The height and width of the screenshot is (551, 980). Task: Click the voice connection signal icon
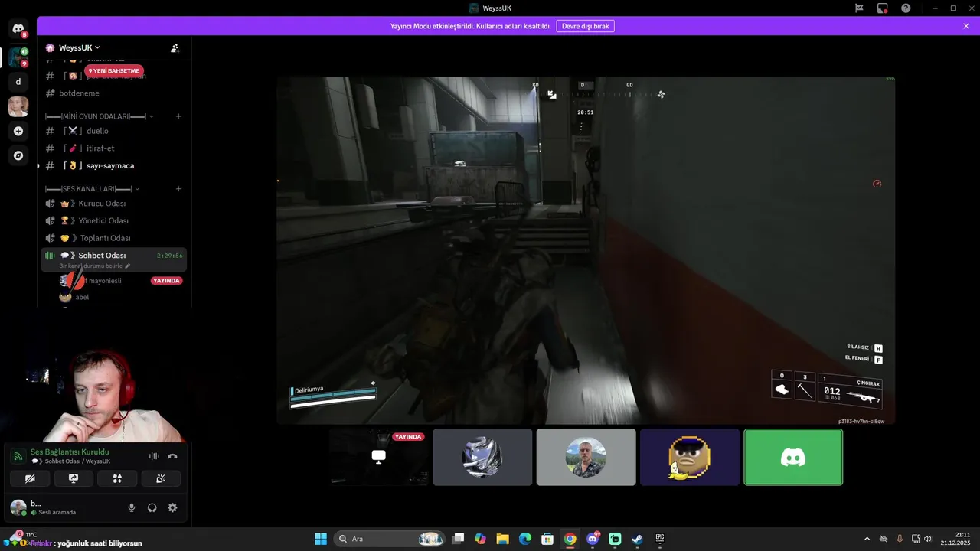point(18,456)
